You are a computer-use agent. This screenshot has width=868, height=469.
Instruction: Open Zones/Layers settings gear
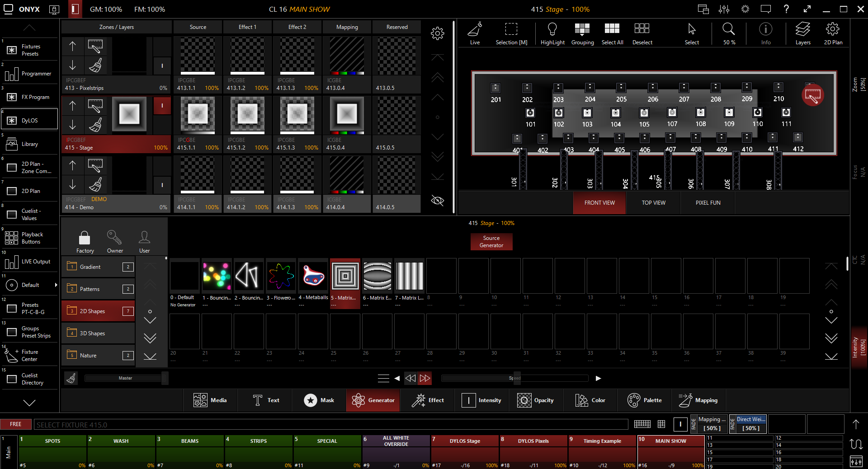tap(437, 33)
